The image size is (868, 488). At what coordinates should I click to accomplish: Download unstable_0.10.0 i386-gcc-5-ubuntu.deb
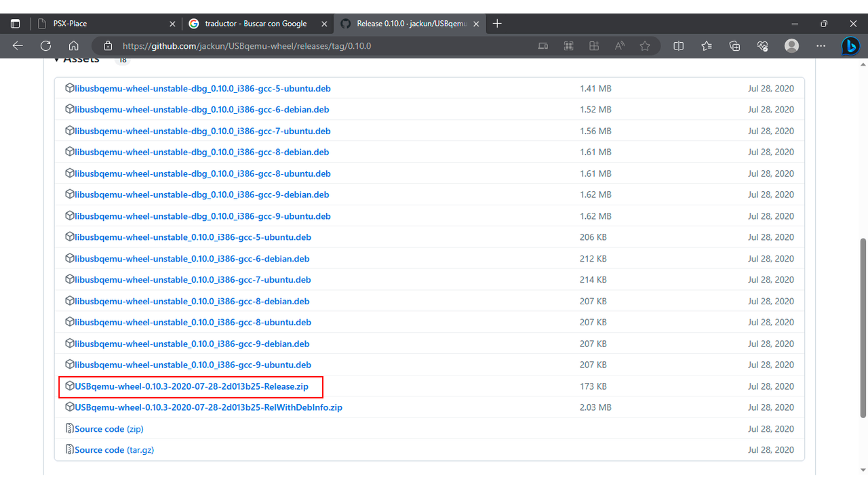pos(193,237)
